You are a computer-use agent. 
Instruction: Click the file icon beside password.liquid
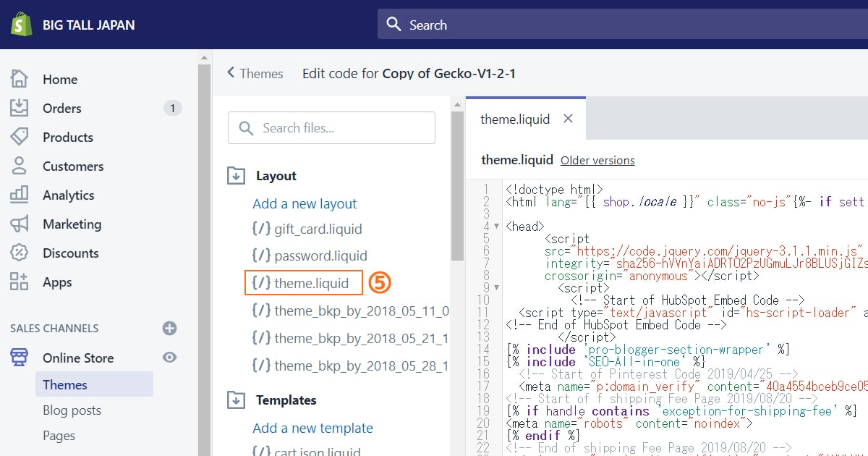(261, 256)
